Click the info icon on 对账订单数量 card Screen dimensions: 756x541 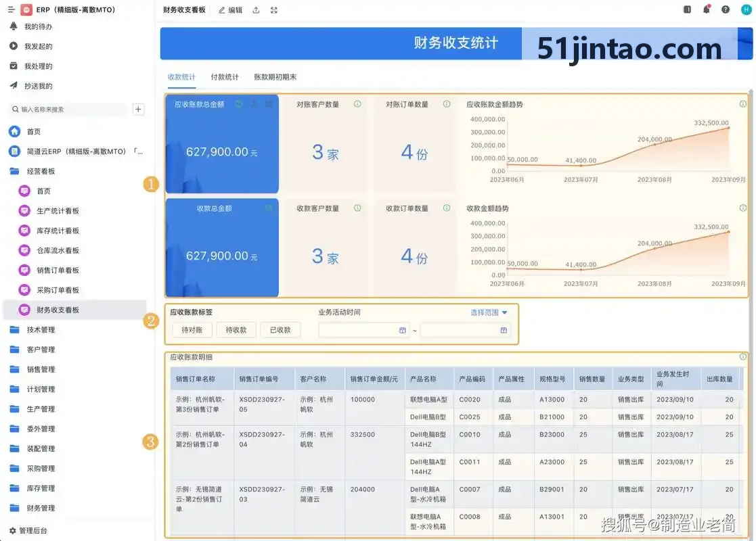(x=447, y=104)
